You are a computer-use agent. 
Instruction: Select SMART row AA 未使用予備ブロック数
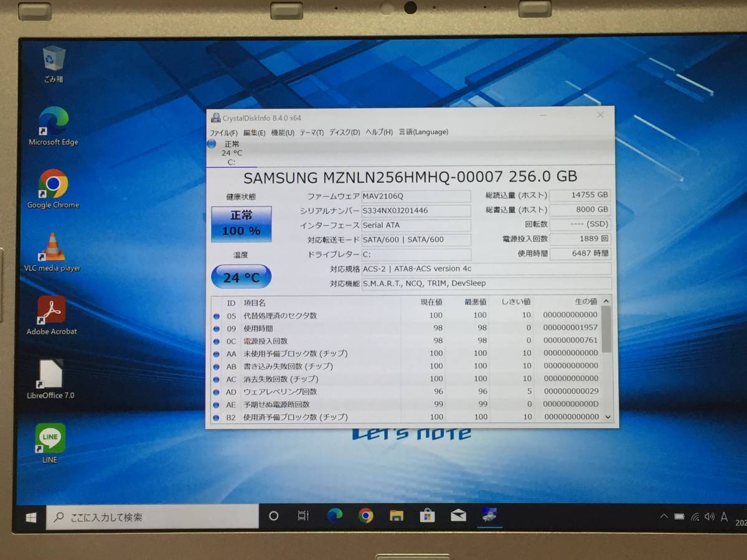tap(406, 353)
